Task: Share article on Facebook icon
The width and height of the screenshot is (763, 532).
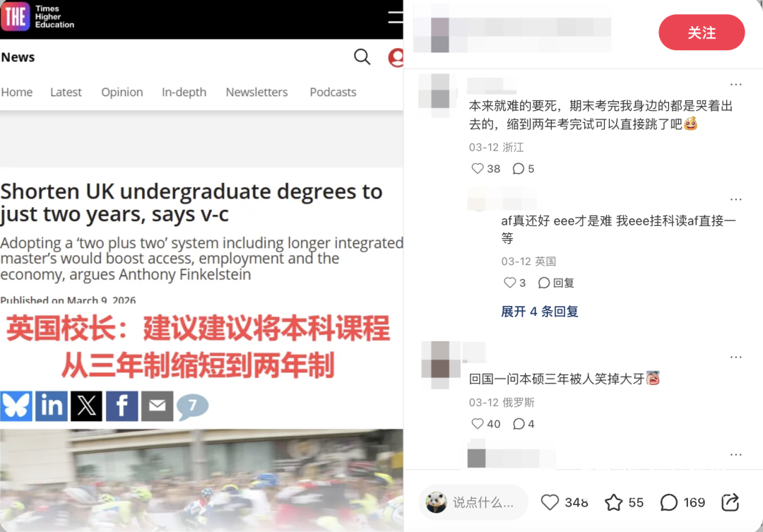Action: [122, 406]
